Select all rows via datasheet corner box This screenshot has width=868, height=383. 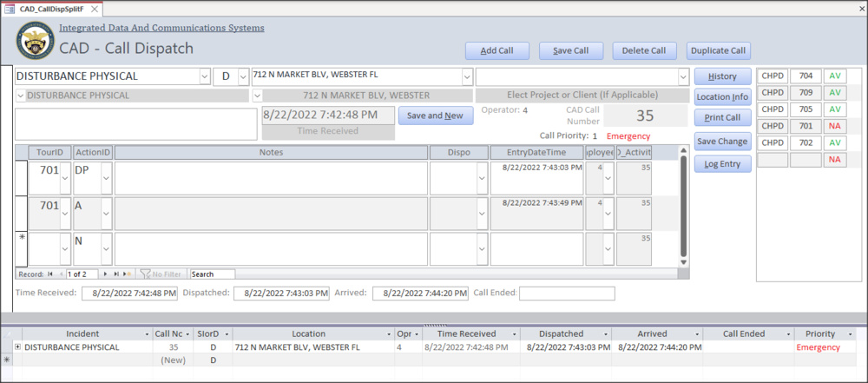pos(7,333)
